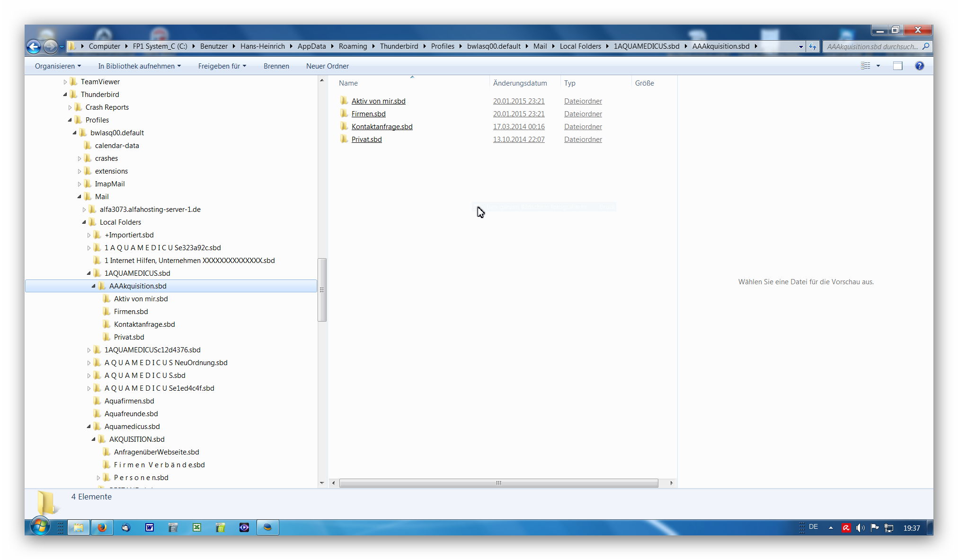Viewport: 958px width, 560px height.
Task: Click Profiles in the address breadcrumb
Action: [443, 46]
